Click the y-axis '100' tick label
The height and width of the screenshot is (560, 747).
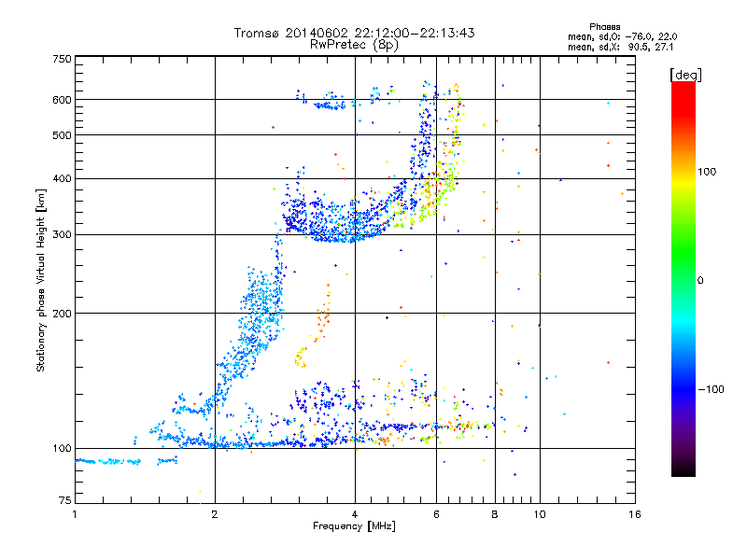63,448
